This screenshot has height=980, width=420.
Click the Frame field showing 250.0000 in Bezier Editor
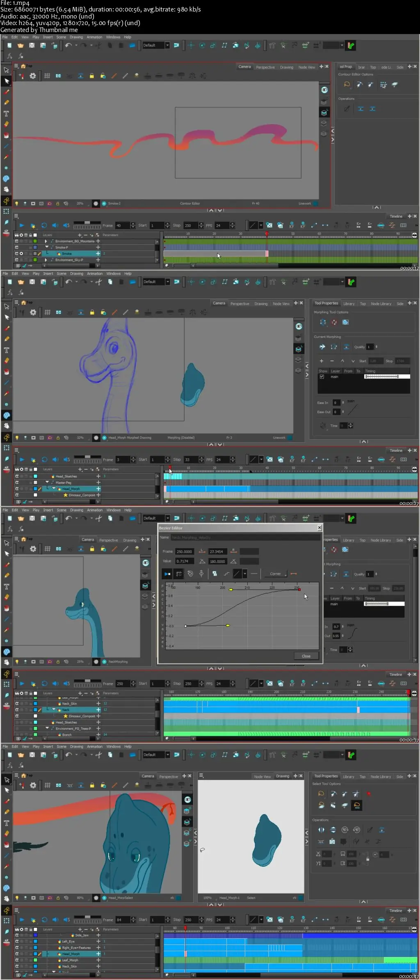[184, 551]
